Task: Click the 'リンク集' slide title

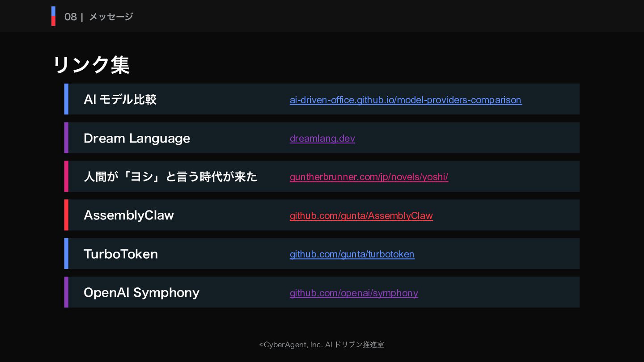Action: 92,65
